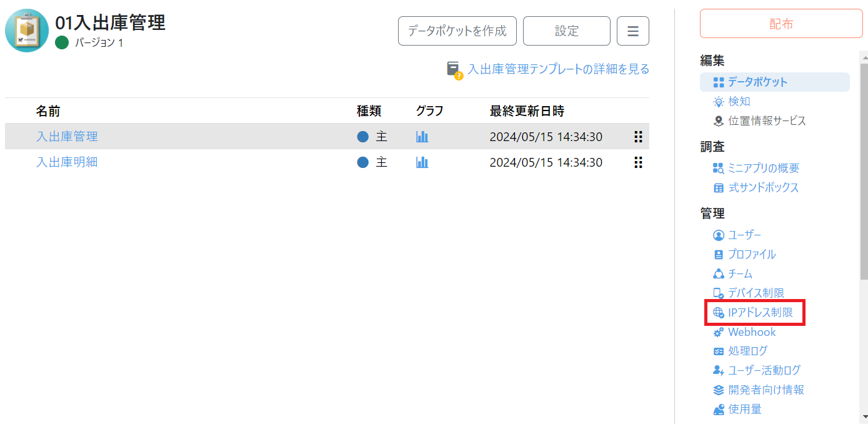Open 式サンドボックス in the sidebar
The height and width of the screenshot is (427, 868).
(x=764, y=187)
